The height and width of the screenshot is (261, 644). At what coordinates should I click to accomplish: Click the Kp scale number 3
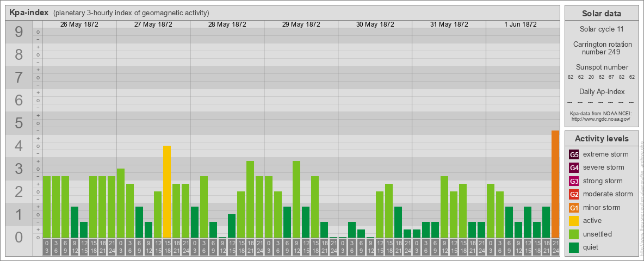19,169
